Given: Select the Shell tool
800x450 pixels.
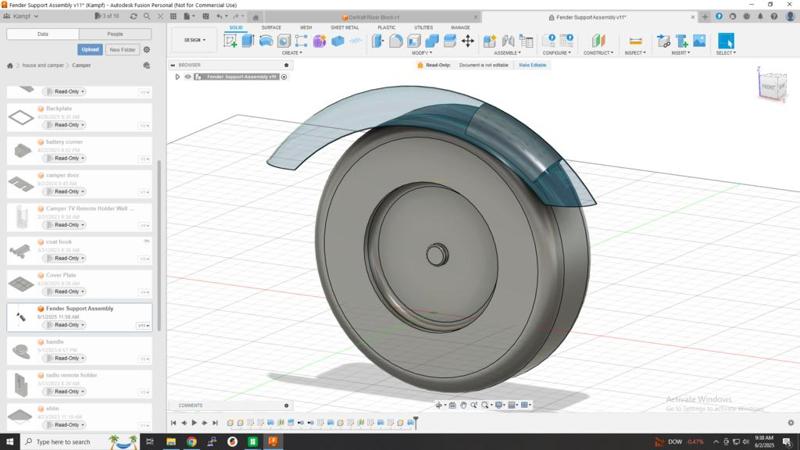Looking at the screenshot, I should [414, 41].
